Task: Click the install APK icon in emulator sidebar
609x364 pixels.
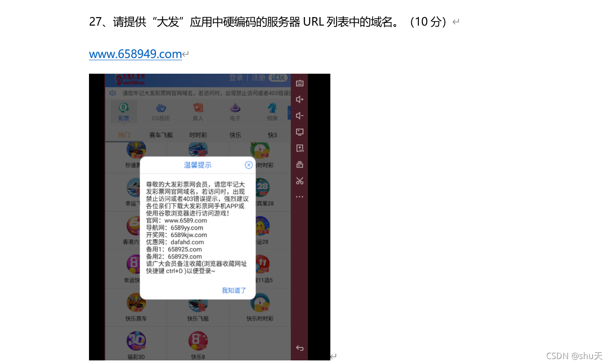Action: [300, 148]
